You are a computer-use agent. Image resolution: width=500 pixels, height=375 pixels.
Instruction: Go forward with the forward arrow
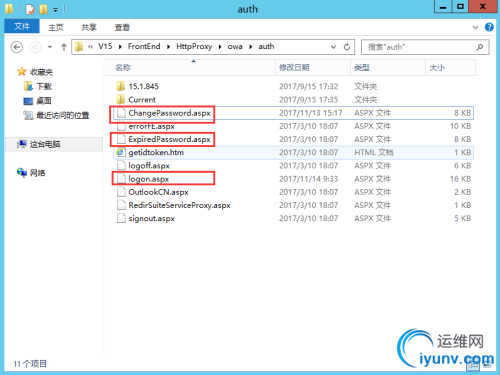coord(35,47)
